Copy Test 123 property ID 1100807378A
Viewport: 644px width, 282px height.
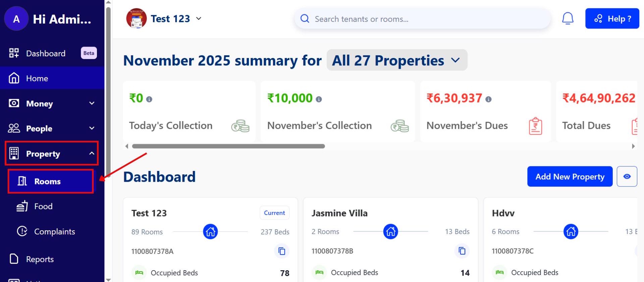(282, 251)
